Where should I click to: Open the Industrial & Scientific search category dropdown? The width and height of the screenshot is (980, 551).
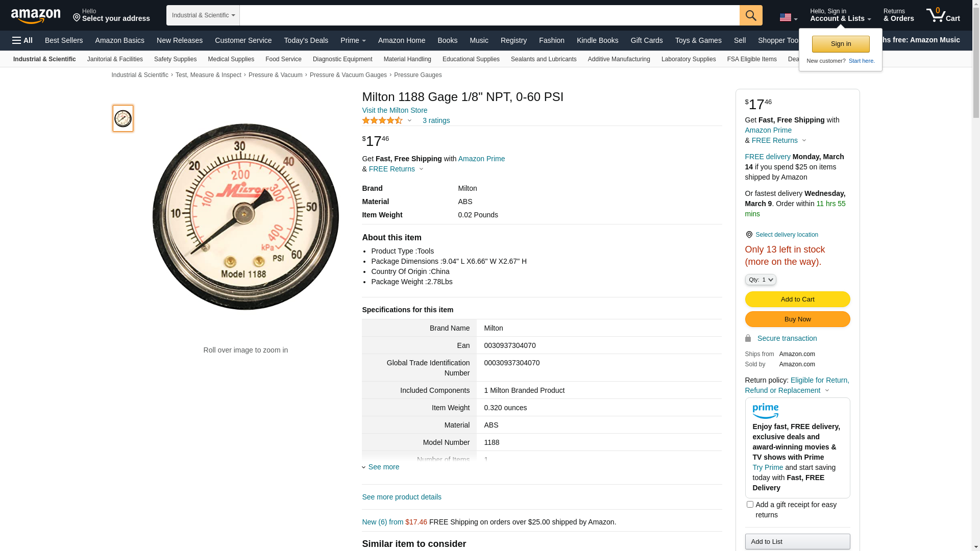(203, 15)
